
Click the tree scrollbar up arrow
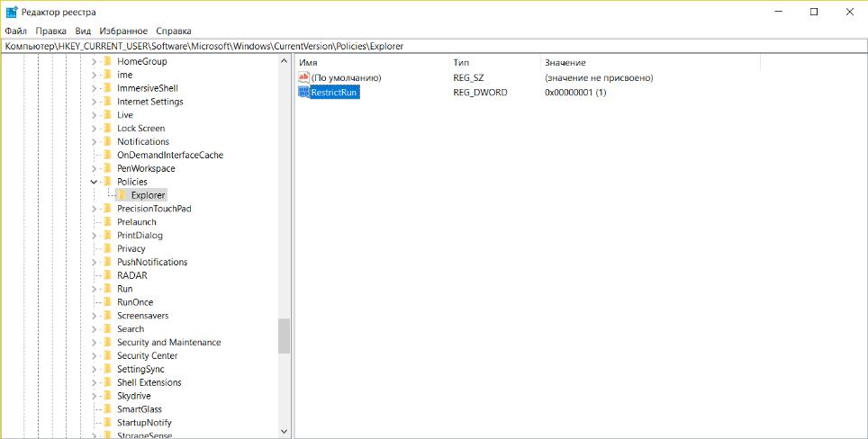pos(285,61)
